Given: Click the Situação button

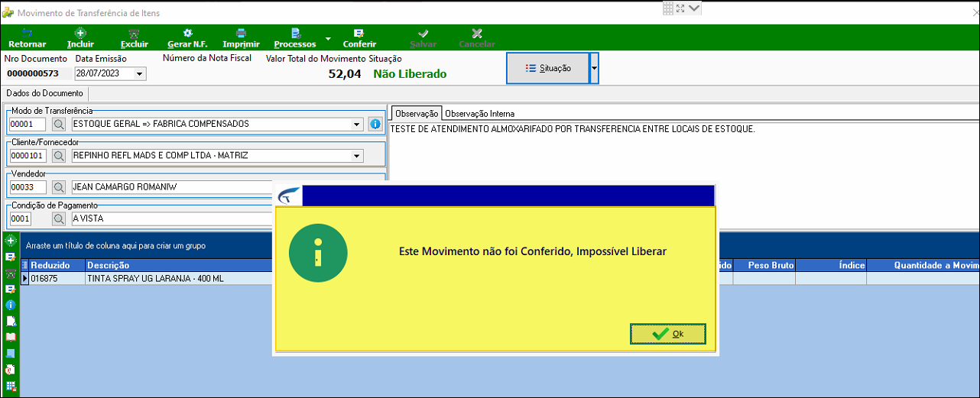Looking at the screenshot, I should click(548, 68).
